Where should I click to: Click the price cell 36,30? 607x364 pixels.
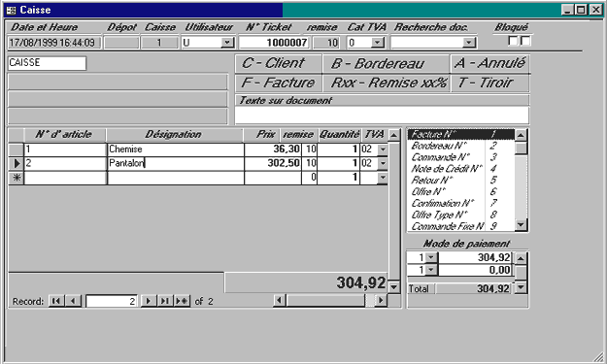273,149
